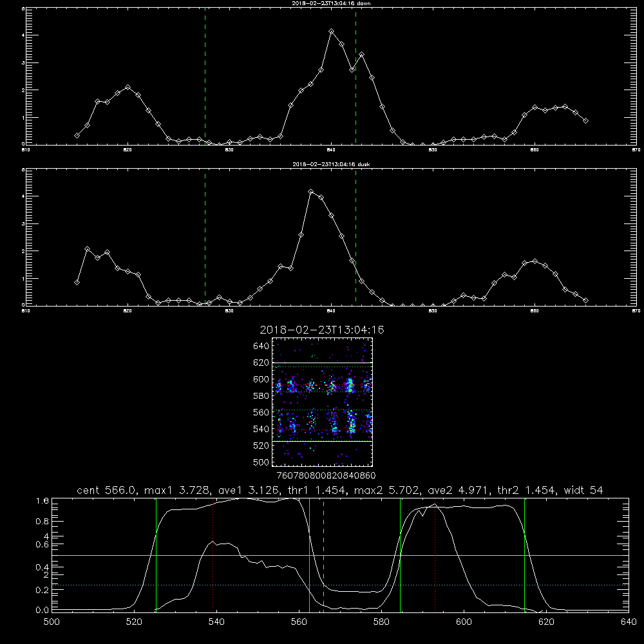Viewport: 644px width, 644px height.
Task: Click the 600 label on bottom plot x-axis
Action: point(464,622)
